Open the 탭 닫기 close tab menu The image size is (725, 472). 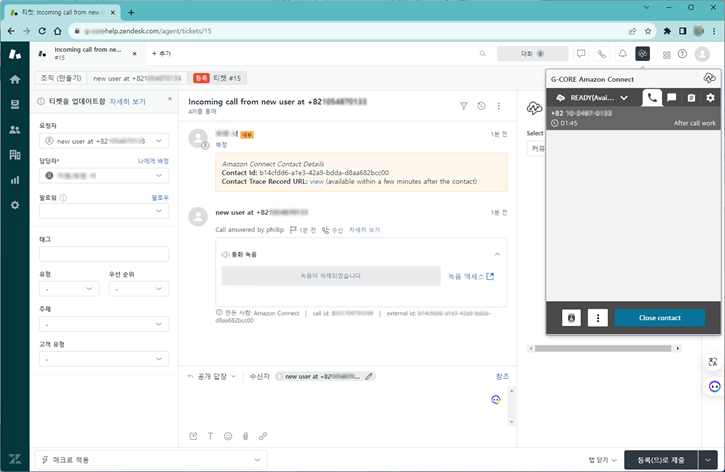602,460
